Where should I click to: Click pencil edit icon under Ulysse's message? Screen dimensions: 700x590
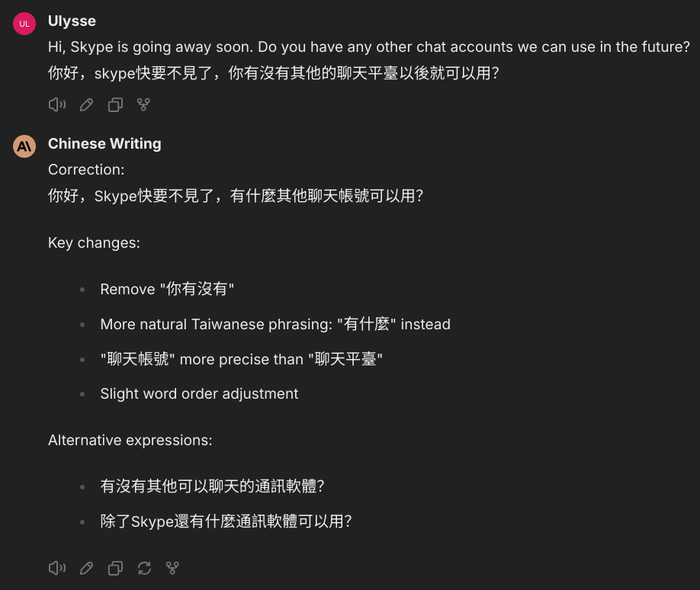point(86,105)
